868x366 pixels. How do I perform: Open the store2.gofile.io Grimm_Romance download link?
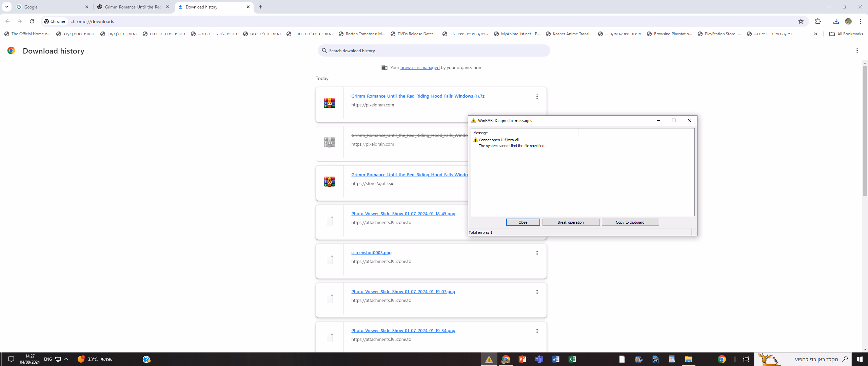(410, 175)
